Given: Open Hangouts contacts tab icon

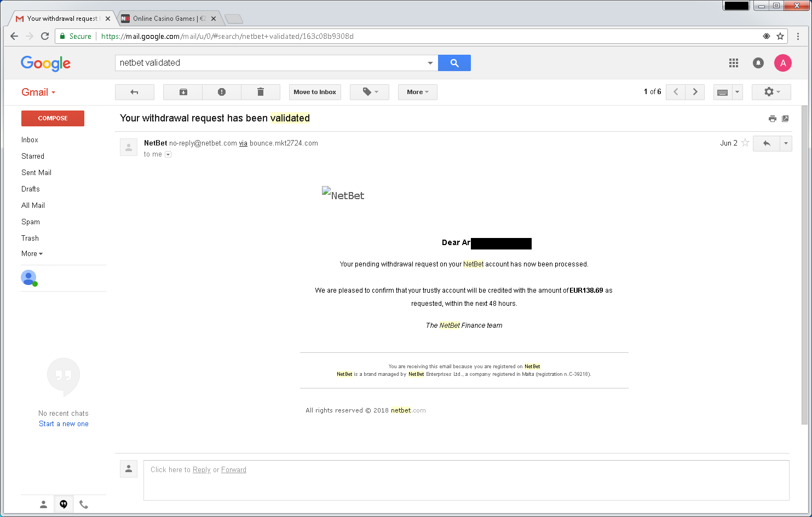Looking at the screenshot, I should 43,504.
